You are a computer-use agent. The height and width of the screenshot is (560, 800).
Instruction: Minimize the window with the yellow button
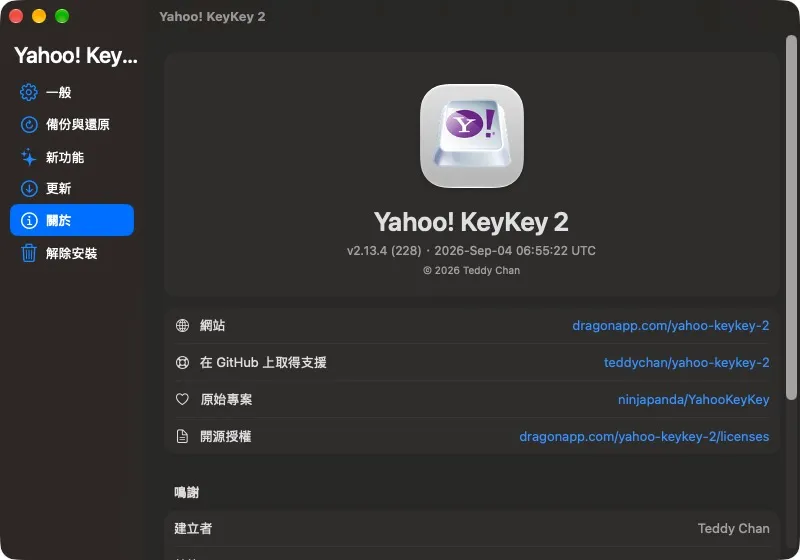[x=39, y=16]
